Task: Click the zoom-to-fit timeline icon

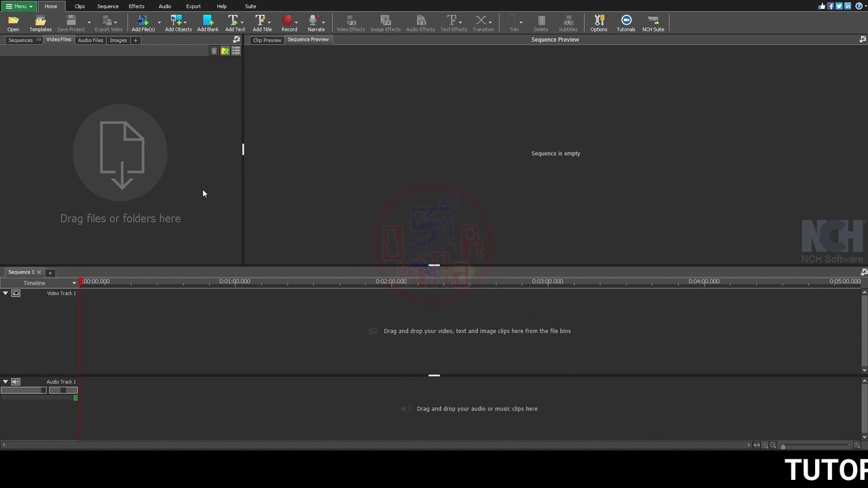Action: [757, 445]
